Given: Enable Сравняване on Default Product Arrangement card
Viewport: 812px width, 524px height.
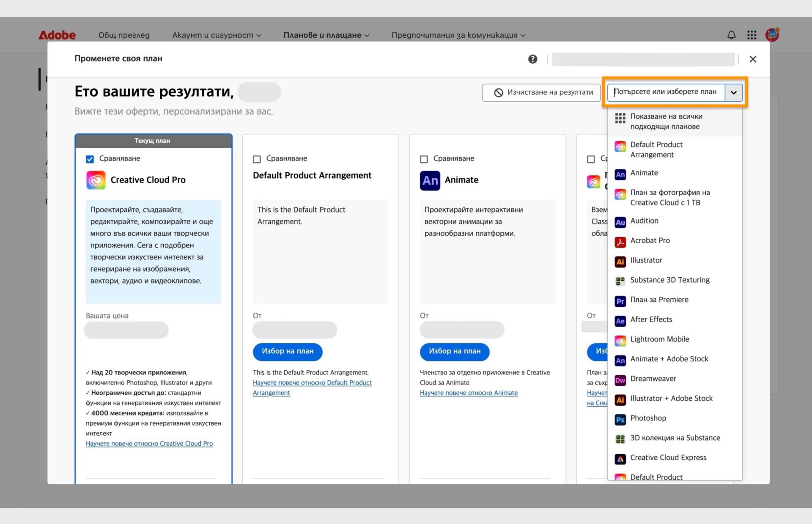Looking at the screenshot, I should [x=257, y=159].
